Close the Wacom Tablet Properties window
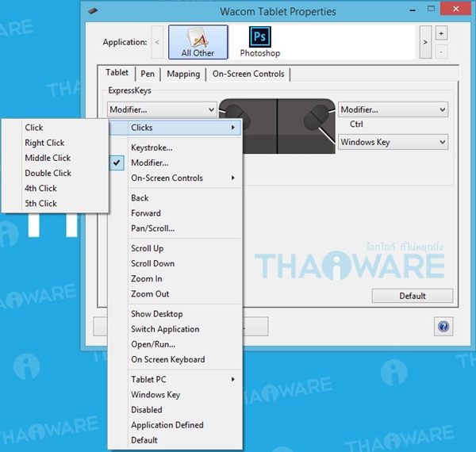The width and height of the screenshot is (476, 452). click(455, 9)
